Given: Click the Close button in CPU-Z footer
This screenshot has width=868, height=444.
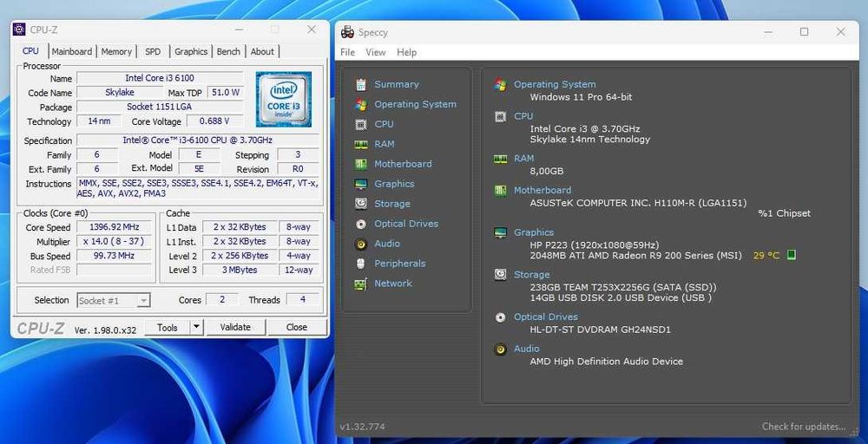Looking at the screenshot, I should [297, 327].
